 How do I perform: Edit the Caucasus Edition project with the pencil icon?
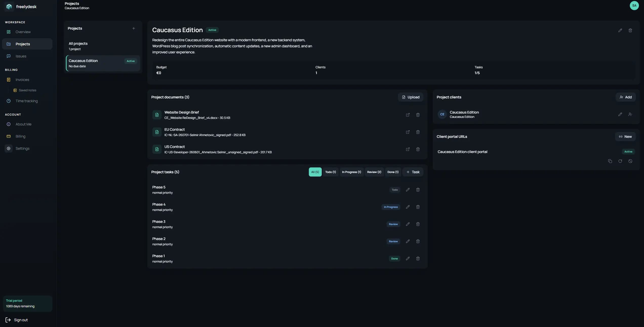[x=620, y=30]
